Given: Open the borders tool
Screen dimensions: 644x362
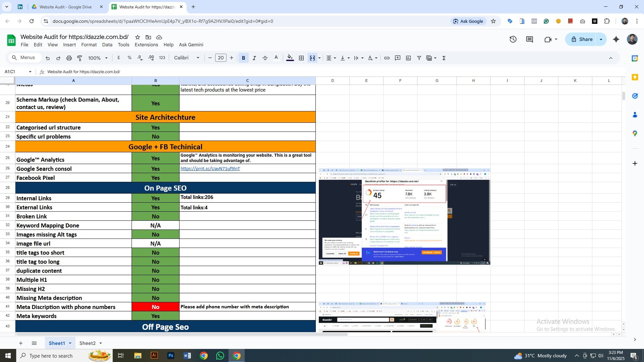Looking at the screenshot, I should click(x=301, y=58).
